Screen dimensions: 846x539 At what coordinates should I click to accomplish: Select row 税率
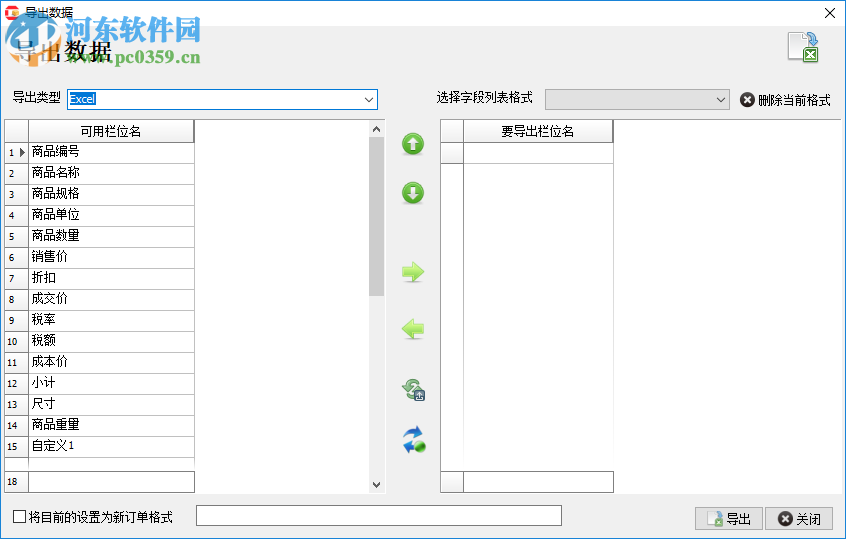111,320
